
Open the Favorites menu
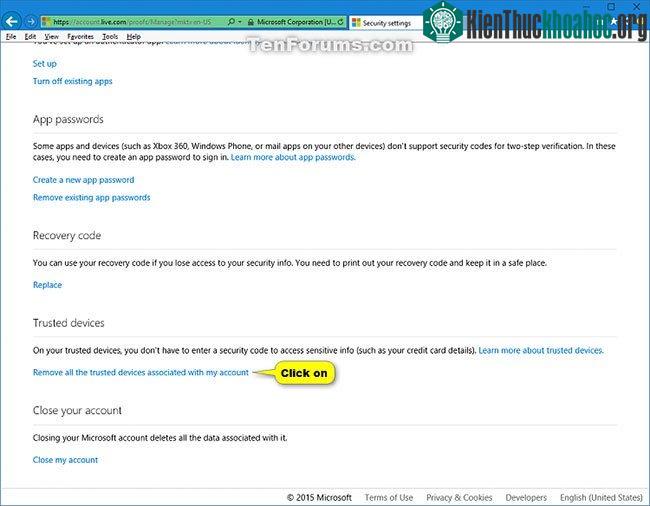[80, 36]
